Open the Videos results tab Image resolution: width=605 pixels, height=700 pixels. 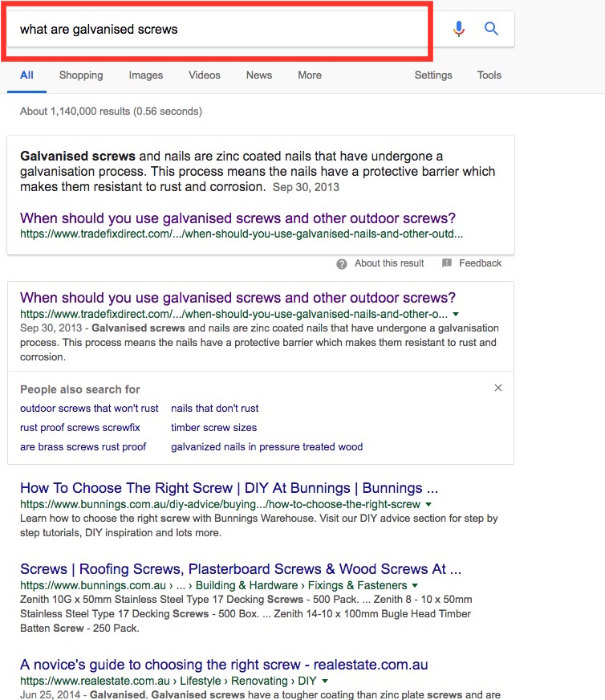[x=205, y=75]
